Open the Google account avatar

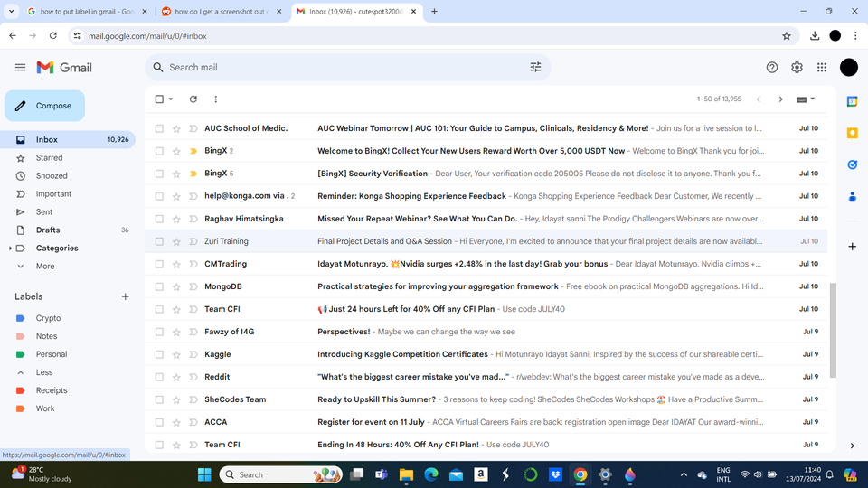coord(849,68)
